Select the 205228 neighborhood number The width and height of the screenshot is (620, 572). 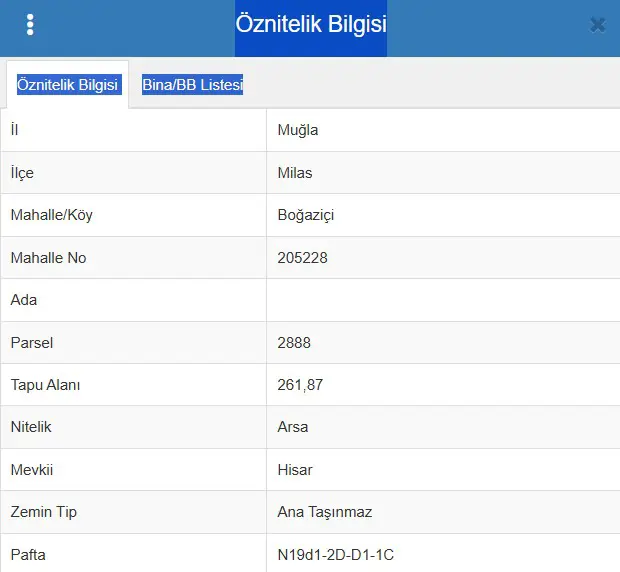302,258
